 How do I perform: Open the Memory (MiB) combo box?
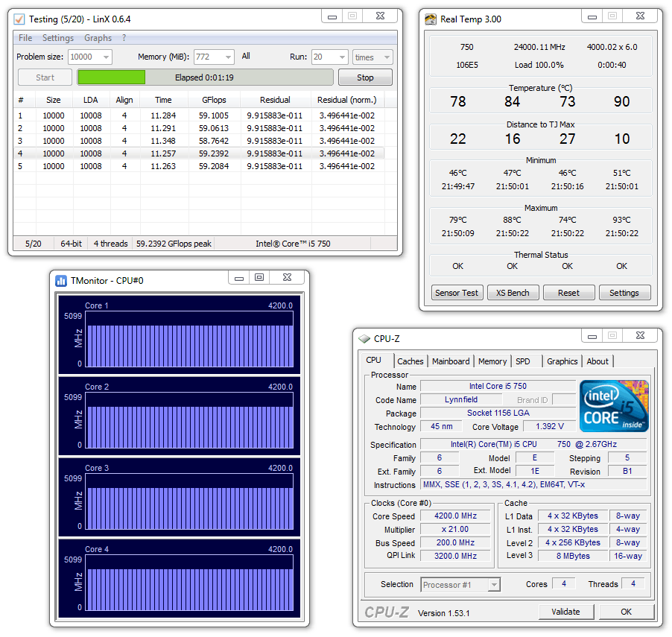(x=227, y=57)
